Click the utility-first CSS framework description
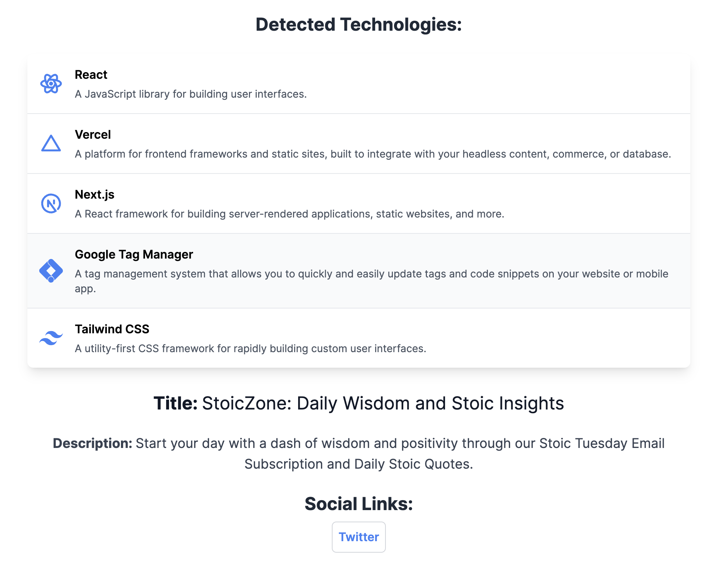Viewport: 728px width, 563px height. tap(250, 349)
